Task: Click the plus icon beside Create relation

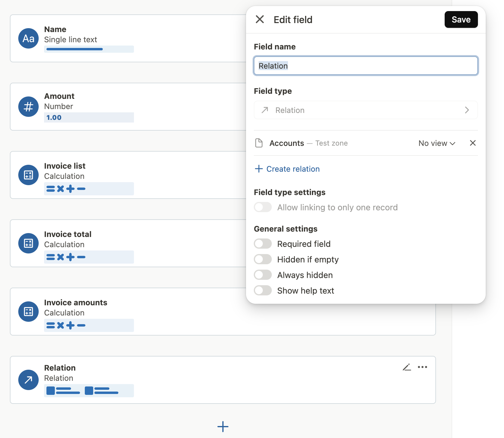Action: pyautogui.click(x=259, y=169)
